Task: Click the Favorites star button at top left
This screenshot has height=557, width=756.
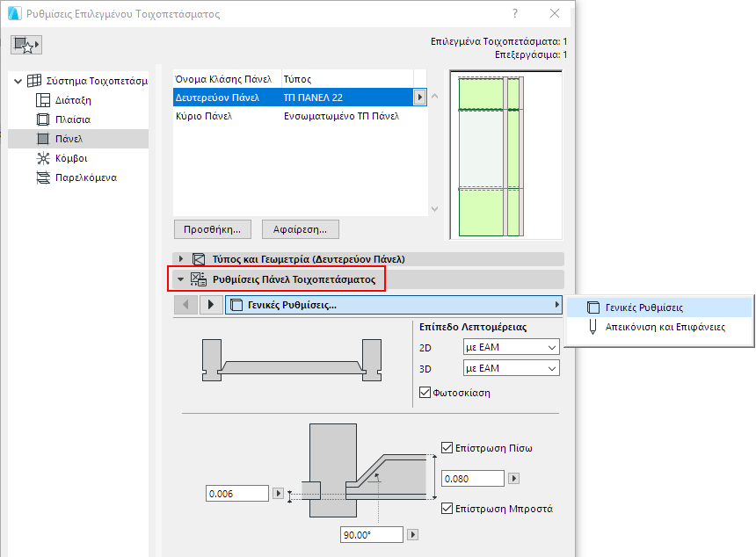Action: [26, 42]
